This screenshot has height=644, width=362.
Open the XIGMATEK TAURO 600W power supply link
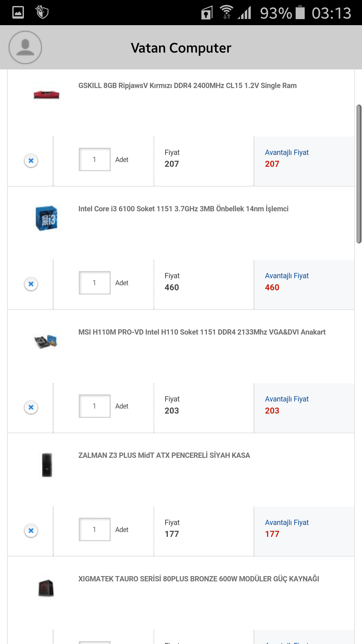pyautogui.click(x=198, y=579)
